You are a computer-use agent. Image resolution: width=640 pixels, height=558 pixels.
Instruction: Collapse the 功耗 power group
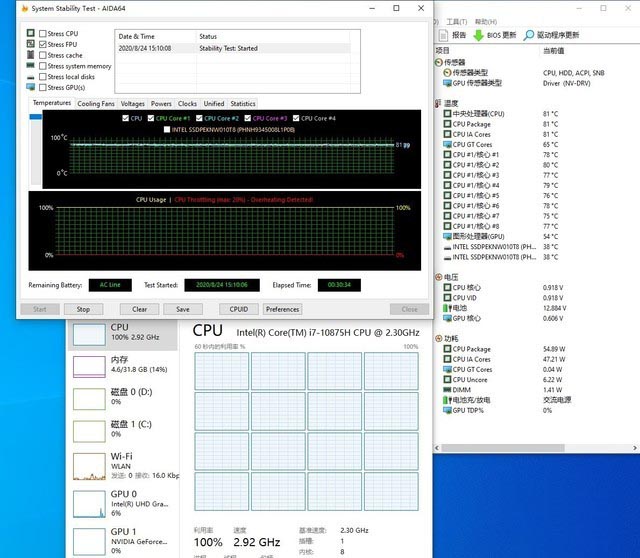coord(437,338)
